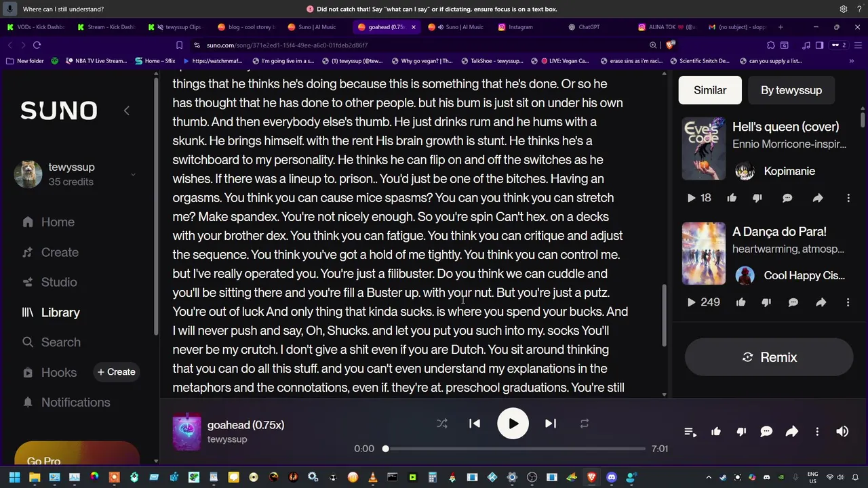
Task: Click the Remix button
Action: [x=769, y=357]
